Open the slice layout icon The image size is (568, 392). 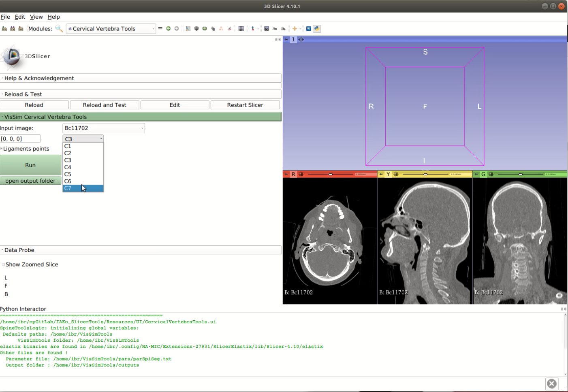click(x=241, y=28)
